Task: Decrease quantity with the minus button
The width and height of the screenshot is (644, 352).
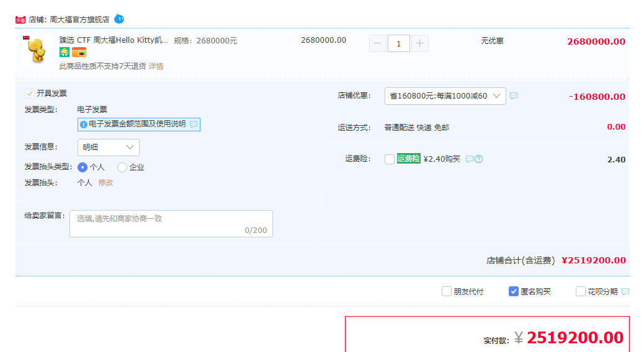Action: [378, 43]
